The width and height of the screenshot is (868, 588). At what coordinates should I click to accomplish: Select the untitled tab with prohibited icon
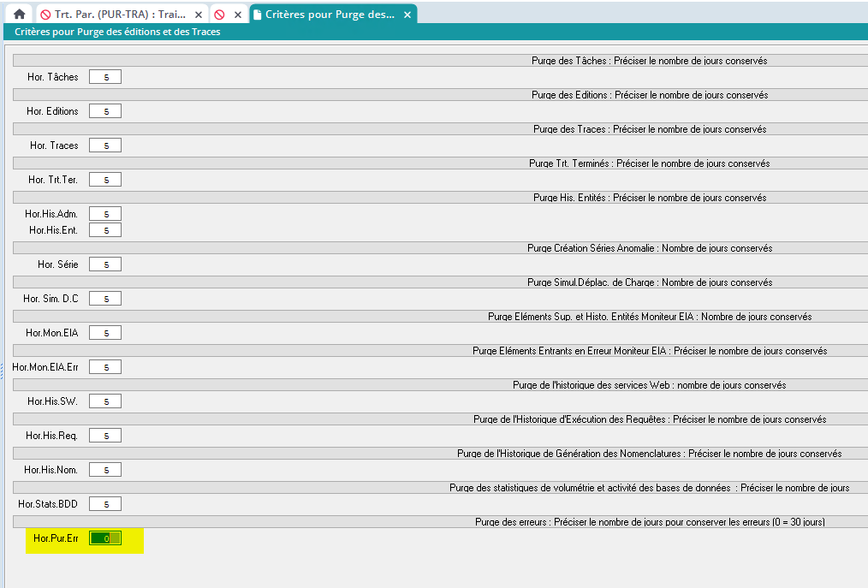tap(219, 15)
